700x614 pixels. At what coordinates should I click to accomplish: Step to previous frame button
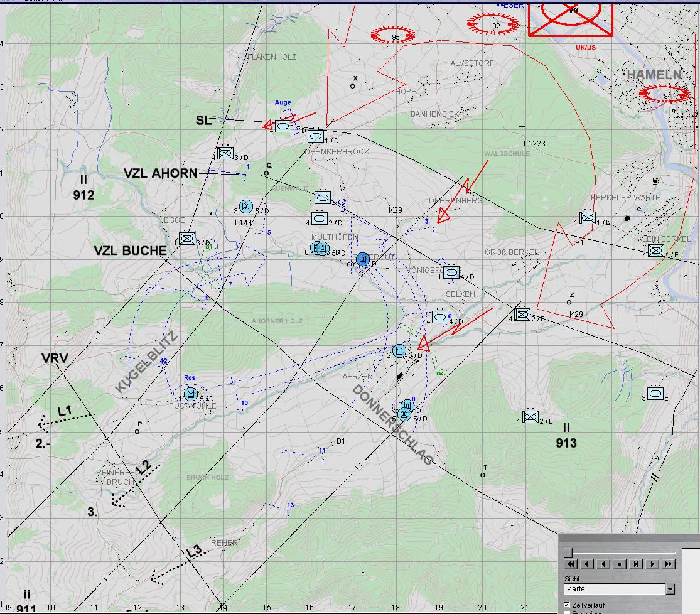click(603, 564)
